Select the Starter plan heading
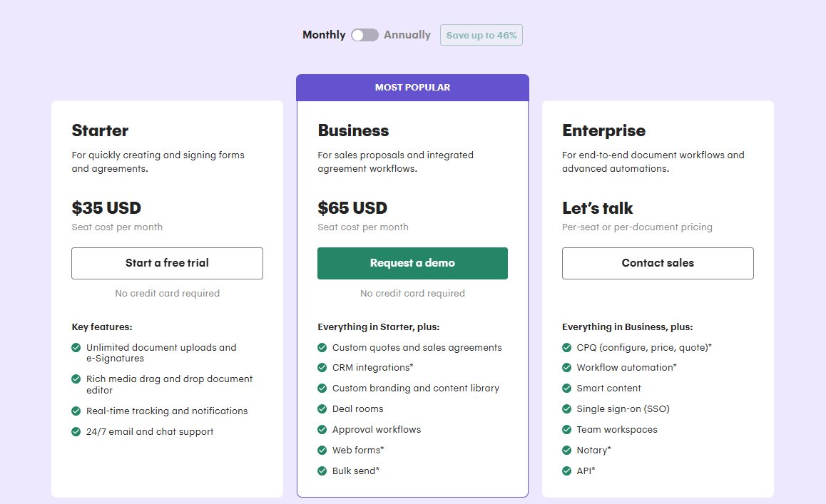 [x=100, y=131]
